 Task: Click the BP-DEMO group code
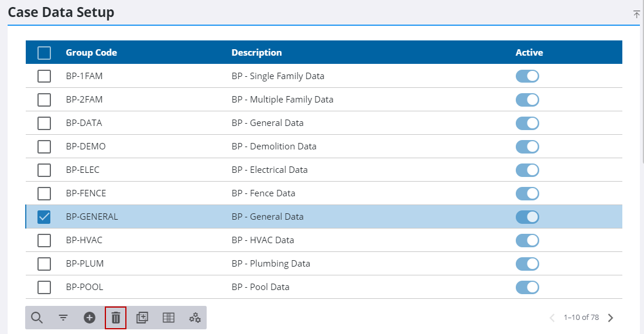tap(85, 146)
